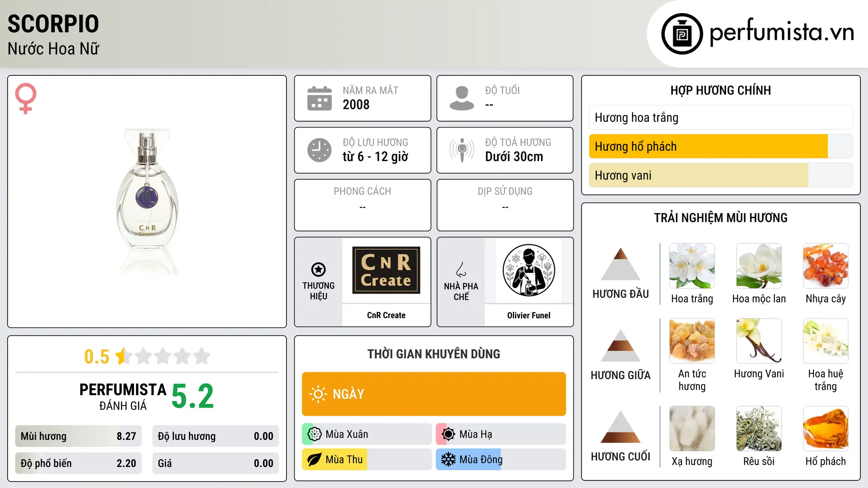The image size is (868, 488).
Task: Open the CnR Create brand logo
Action: click(x=386, y=270)
